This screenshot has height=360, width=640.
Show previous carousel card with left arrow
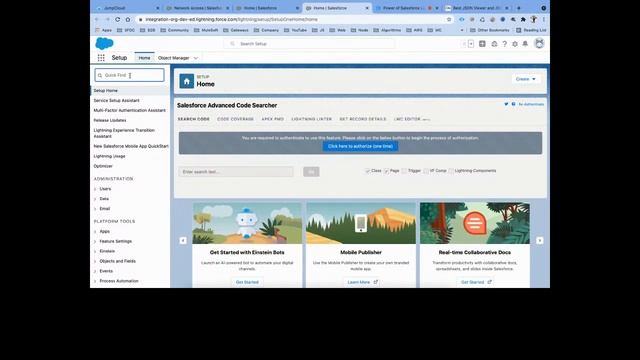(x=183, y=240)
